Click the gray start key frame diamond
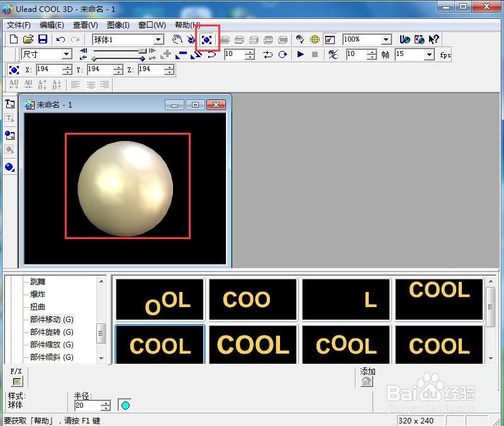The height and width of the screenshot is (426, 504). (x=94, y=59)
